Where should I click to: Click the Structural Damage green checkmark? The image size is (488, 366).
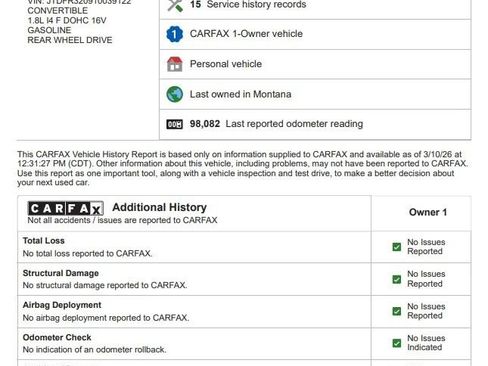pos(397,279)
